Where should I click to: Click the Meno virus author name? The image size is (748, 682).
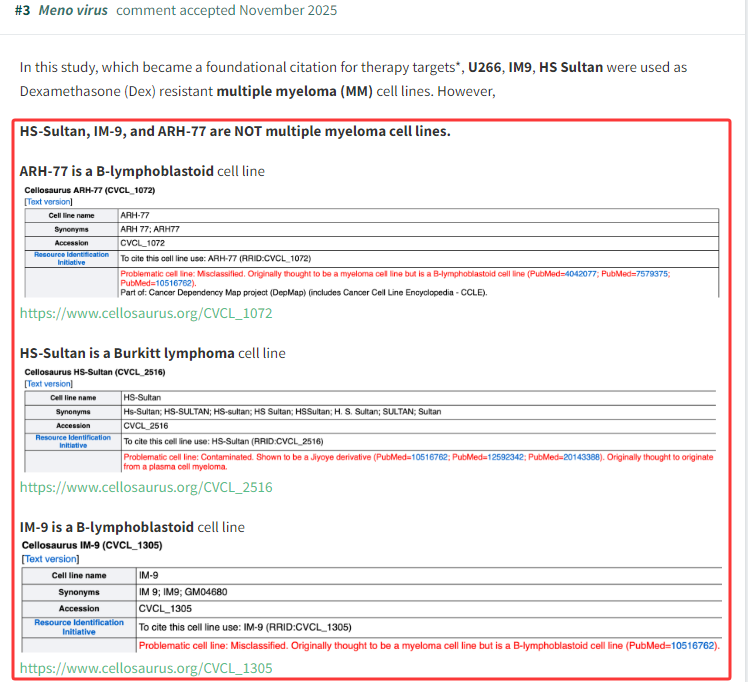point(73,11)
